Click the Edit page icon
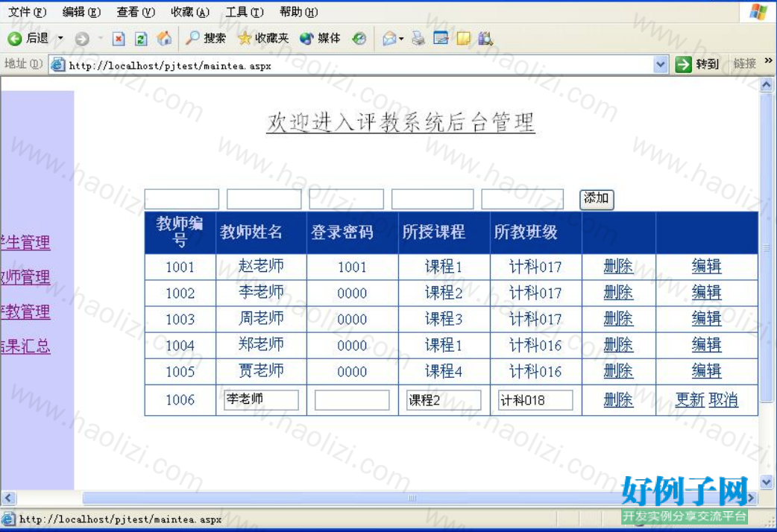Viewport: 777px width, 532px height. [x=441, y=38]
